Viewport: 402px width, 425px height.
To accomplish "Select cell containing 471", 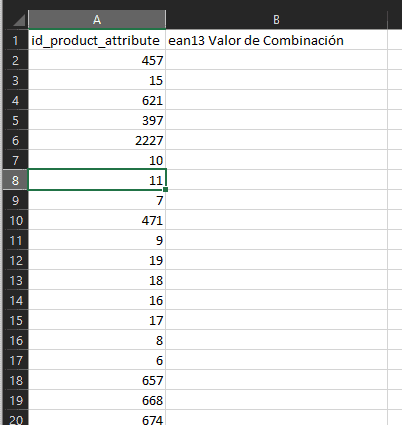I will [97, 220].
